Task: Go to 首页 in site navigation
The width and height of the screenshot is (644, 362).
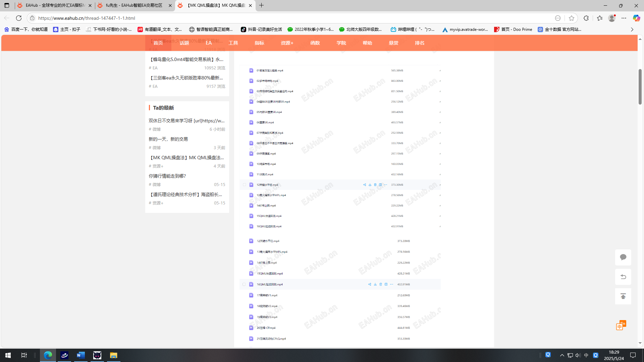Action: coord(158,43)
